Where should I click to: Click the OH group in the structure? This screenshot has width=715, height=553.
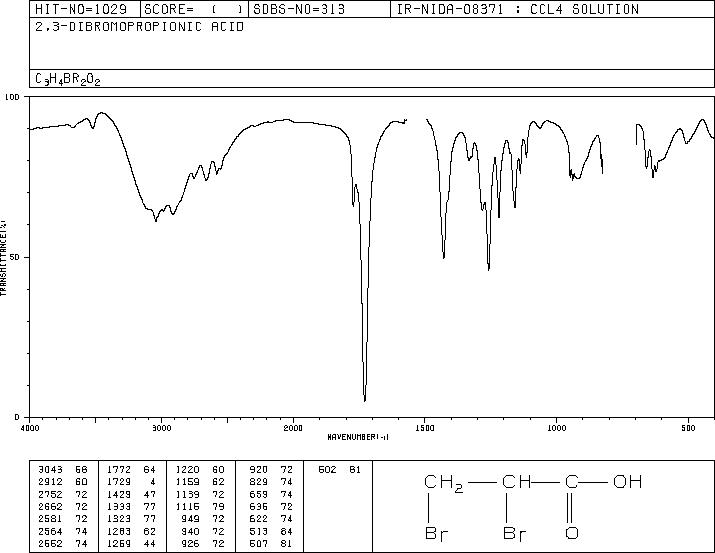point(627,481)
